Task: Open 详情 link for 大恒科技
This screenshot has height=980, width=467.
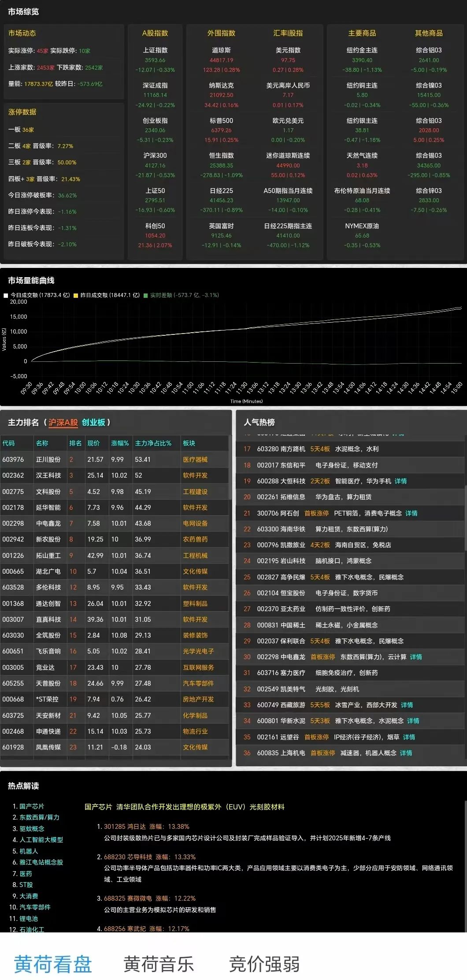Action: point(400,481)
